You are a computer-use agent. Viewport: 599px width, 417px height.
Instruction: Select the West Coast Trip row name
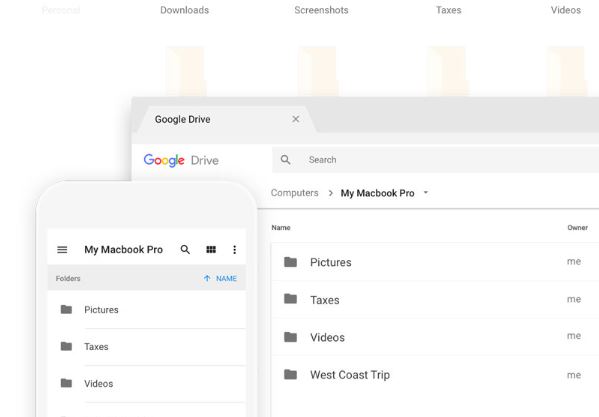350,375
